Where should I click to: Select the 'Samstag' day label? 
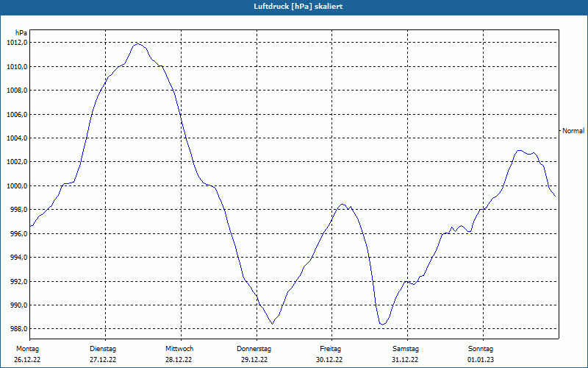pyautogui.click(x=406, y=349)
